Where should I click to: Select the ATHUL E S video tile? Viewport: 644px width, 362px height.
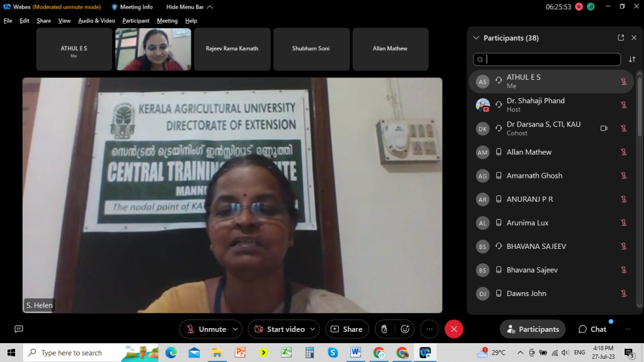(x=74, y=49)
